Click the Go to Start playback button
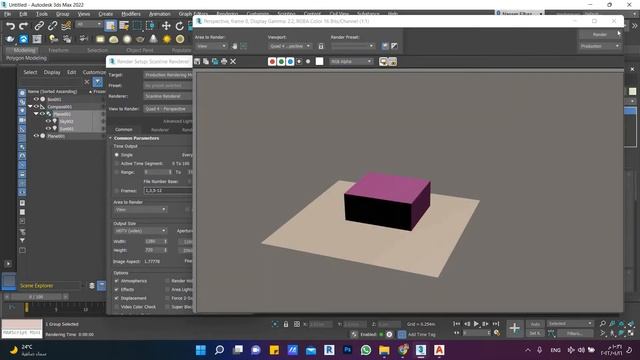The image size is (640, 360). click(456, 324)
